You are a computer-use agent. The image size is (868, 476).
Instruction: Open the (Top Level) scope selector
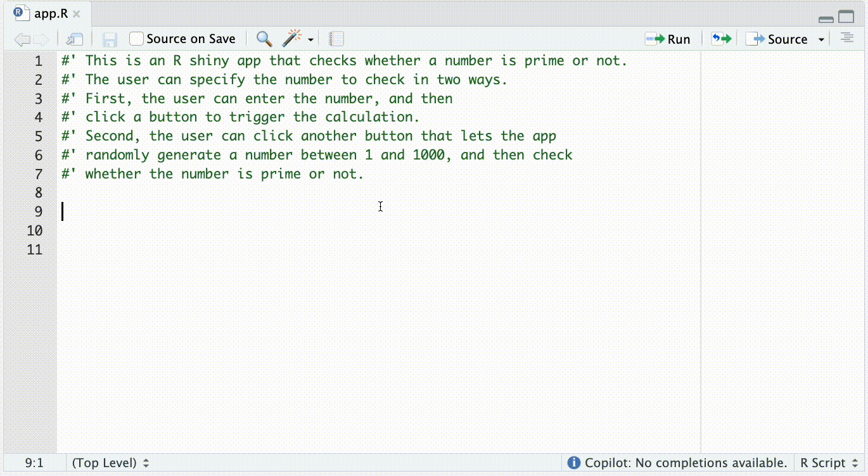pos(111,463)
